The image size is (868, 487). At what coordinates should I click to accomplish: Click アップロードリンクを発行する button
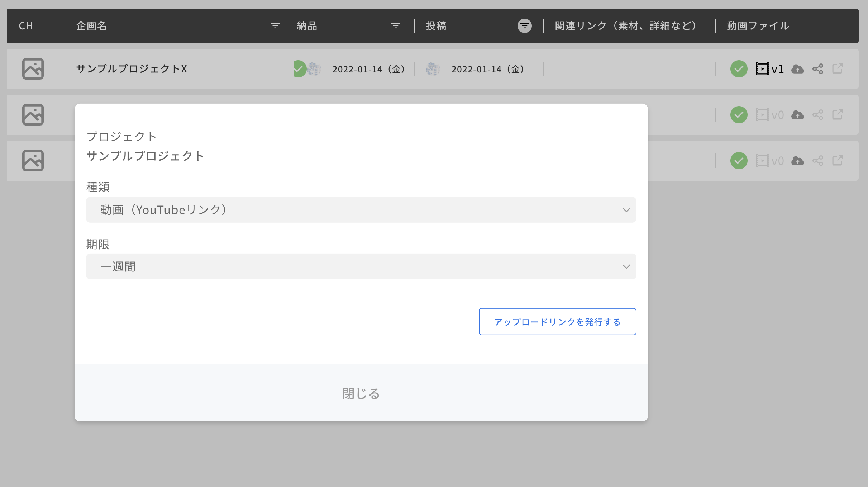click(x=557, y=322)
